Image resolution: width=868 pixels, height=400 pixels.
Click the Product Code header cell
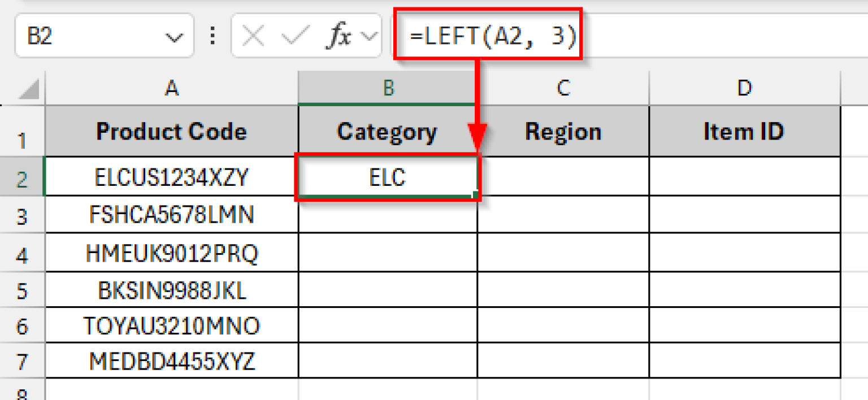click(172, 132)
